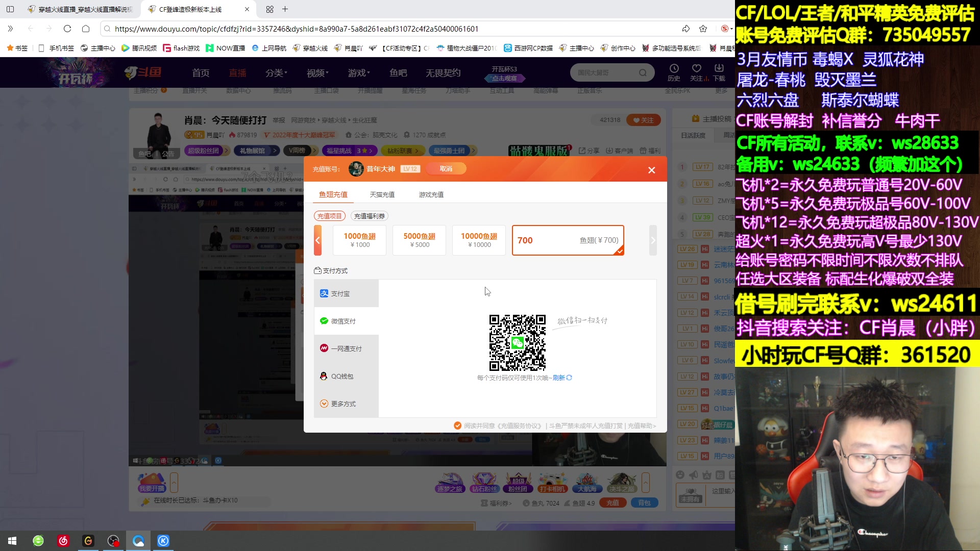The width and height of the screenshot is (980, 551).
Task: Reload the page with refresh icon
Action: tap(67, 29)
